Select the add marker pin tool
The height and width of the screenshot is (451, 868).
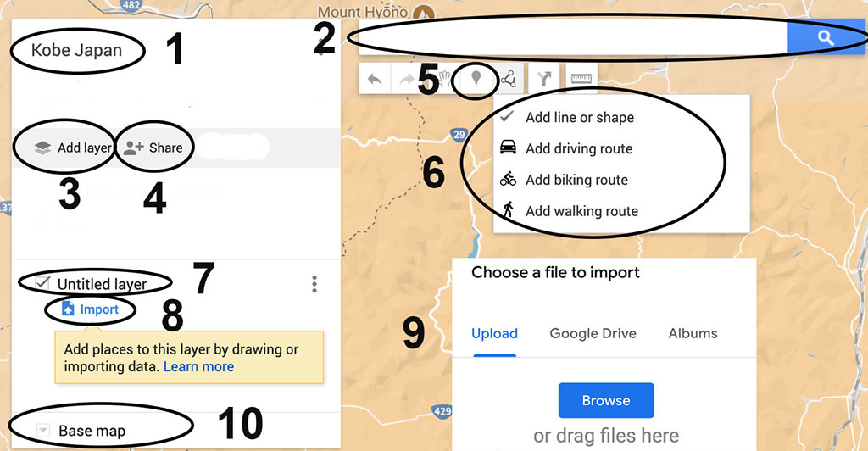point(476,79)
